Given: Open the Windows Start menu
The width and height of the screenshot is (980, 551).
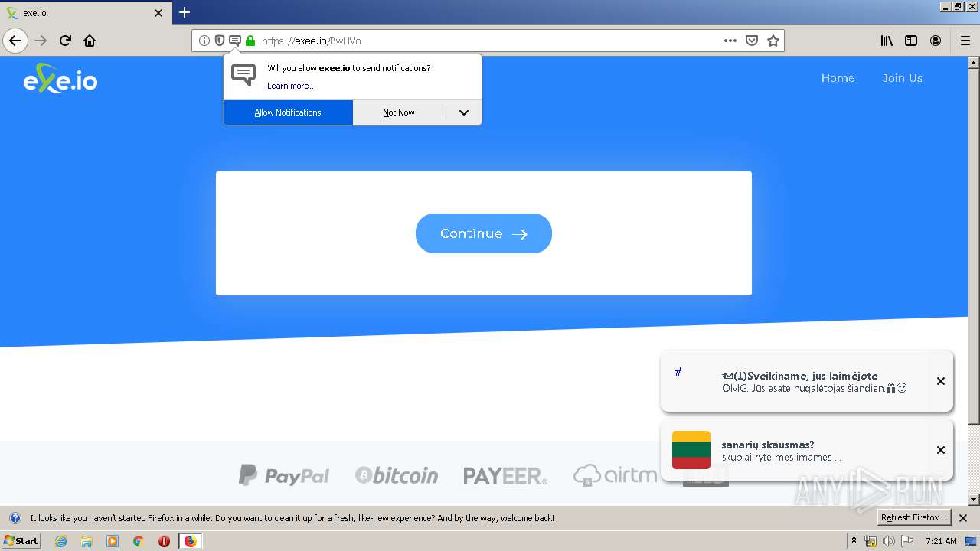Looking at the screenshot, I should tap(21, 541).
